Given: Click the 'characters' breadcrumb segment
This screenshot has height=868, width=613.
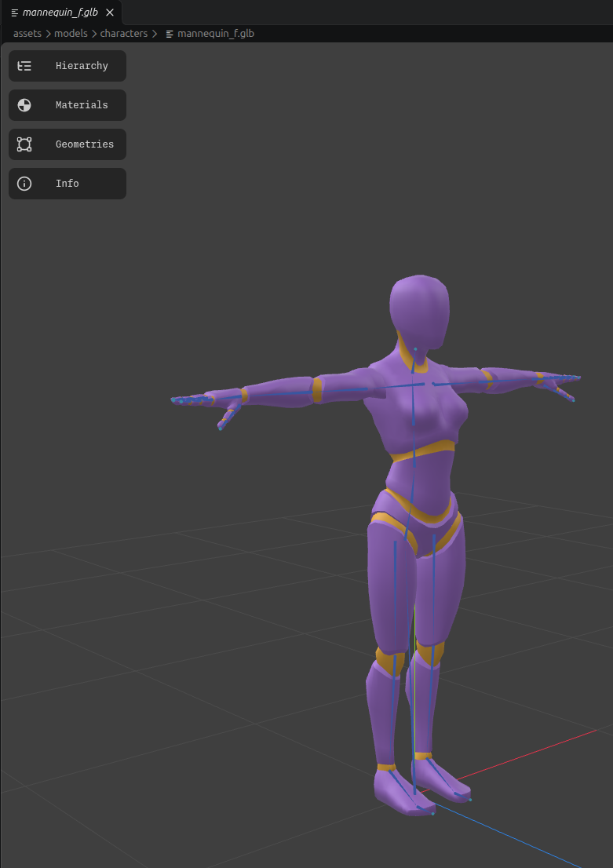Looking at the screenshot, I should click(x=123, y=33).
